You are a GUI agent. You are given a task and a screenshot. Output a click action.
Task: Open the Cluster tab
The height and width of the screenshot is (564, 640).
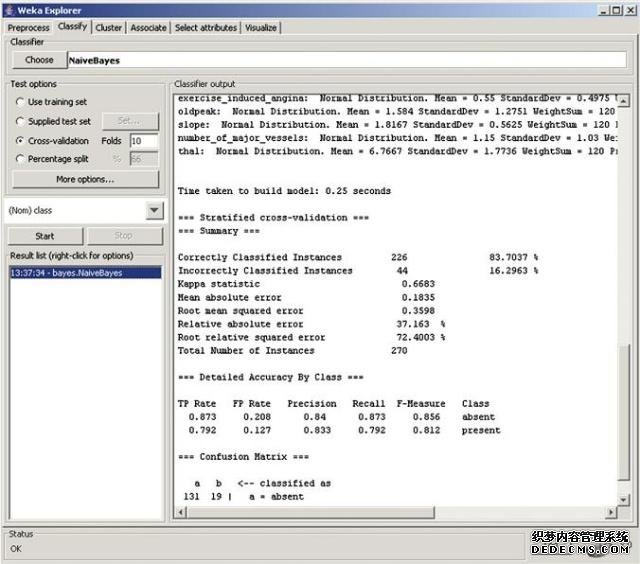click(x=108, y=27)
